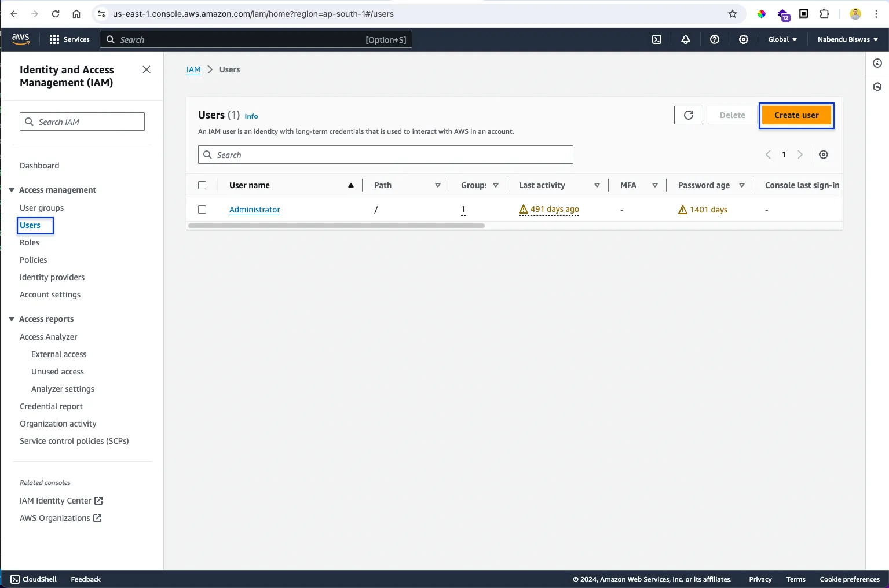Sort by the MFA column
The image size is (889, 588).
point(654,185)
